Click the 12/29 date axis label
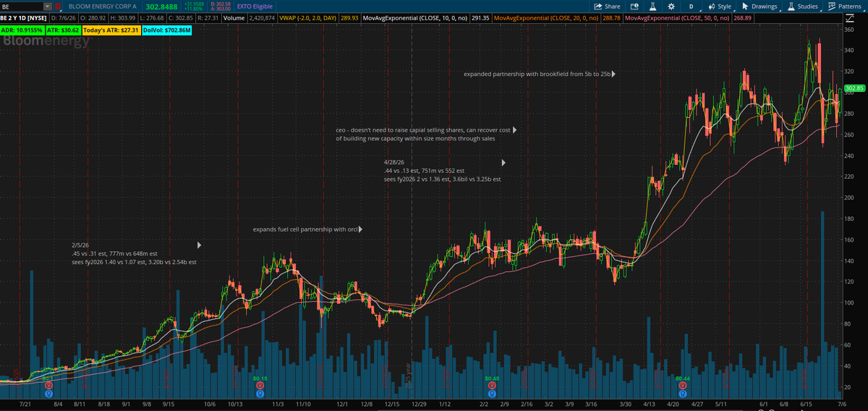 pos(417,404)
